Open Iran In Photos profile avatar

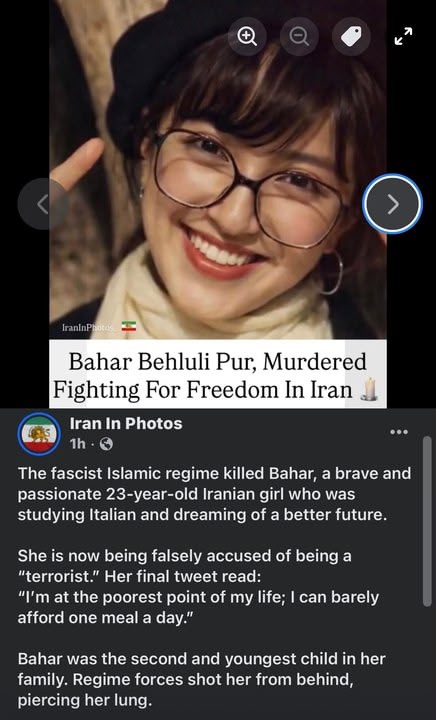(x=39, y=434)
